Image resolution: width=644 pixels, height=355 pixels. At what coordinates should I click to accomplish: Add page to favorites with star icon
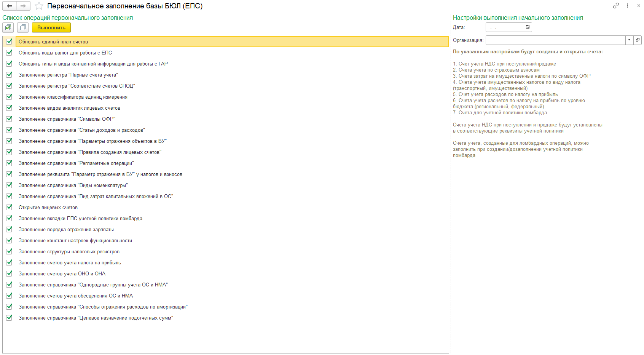coord(39,6)
